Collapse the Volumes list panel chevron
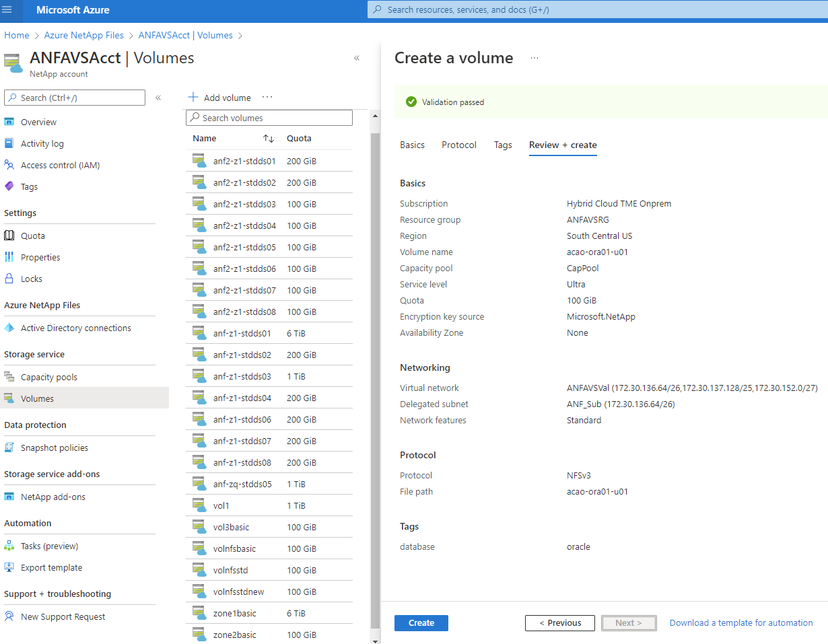Viewport: 828px width, 644px height. tap(357, 59)
